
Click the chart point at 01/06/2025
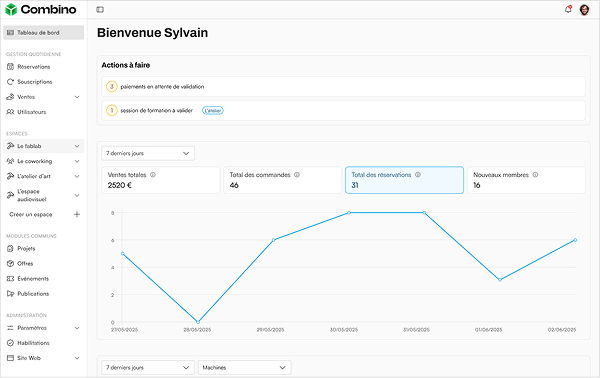click(x=500, y=280)
